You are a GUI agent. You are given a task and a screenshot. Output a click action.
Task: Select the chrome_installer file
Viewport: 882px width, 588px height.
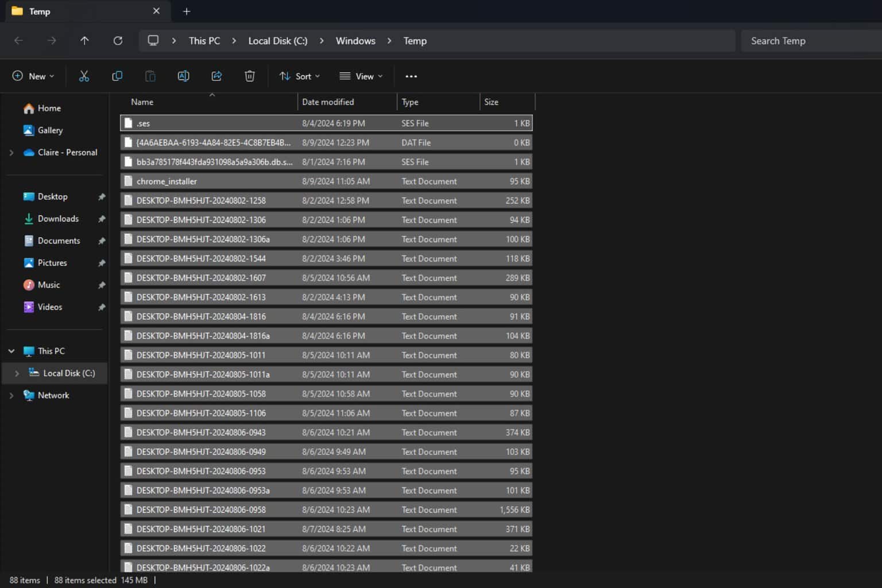(x=326, y=181)
